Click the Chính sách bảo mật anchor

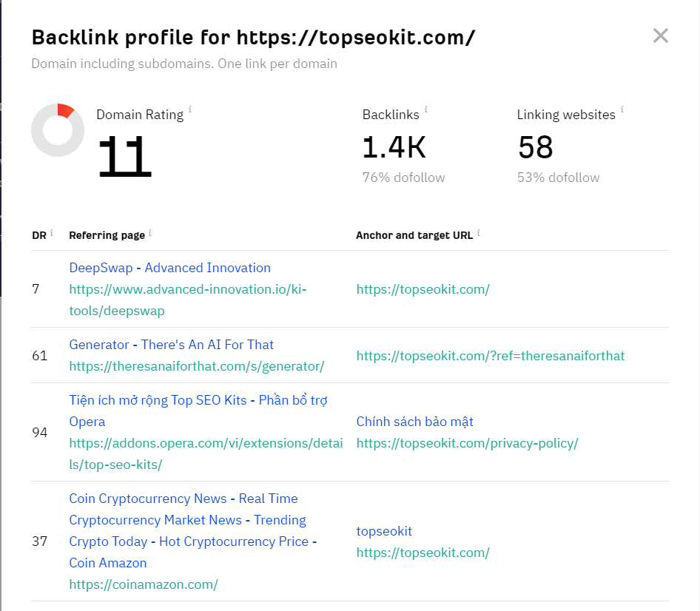[414, 422]
